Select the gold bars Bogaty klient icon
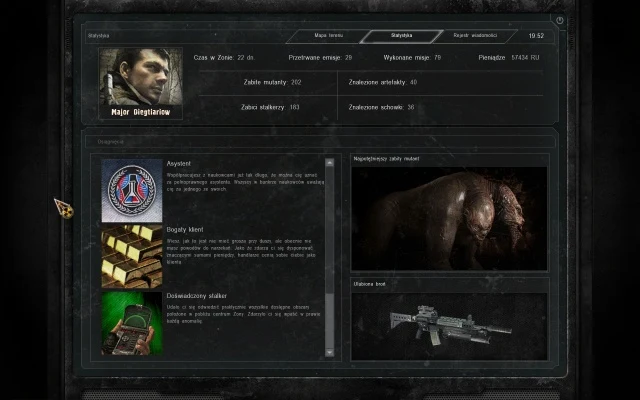This screenshot has height=400, width=640. tap(130, 256)
